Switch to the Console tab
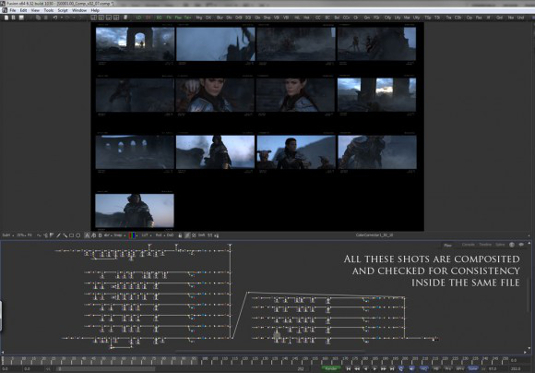 tap(468, 245)
